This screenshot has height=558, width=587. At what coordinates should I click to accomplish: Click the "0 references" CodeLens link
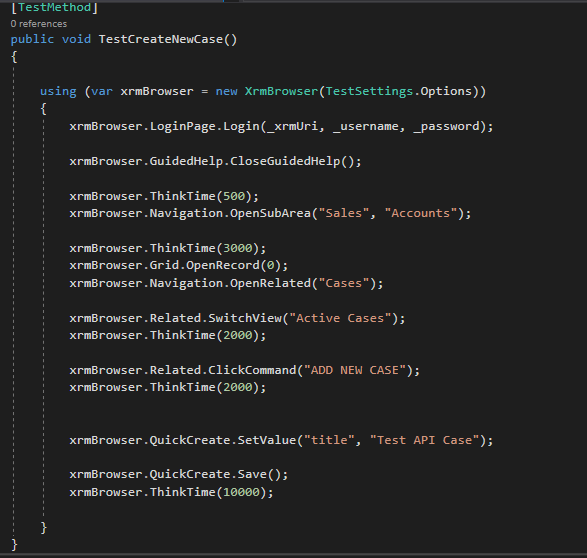39,24
